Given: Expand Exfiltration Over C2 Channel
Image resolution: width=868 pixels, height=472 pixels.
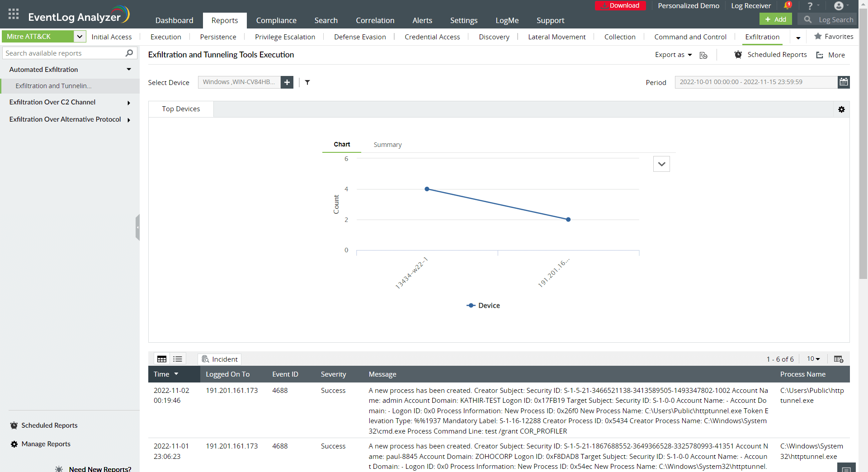Looking at the screenshot, I should coord(129,103).
